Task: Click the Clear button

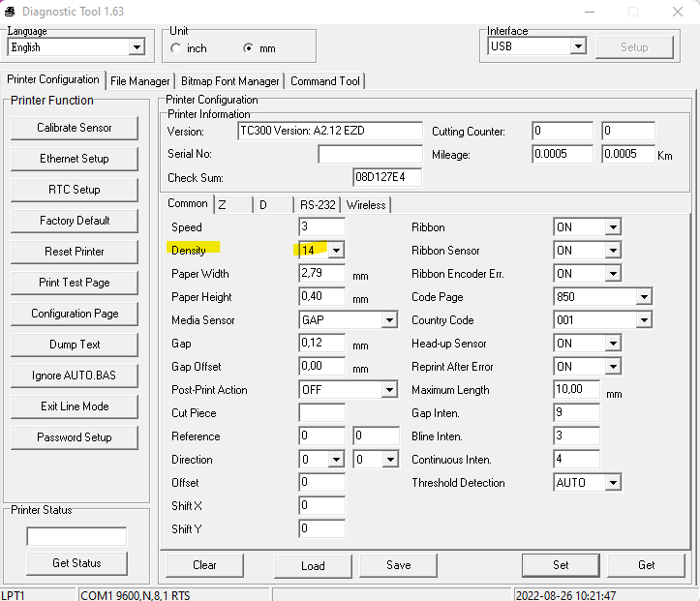Action: tap(205, 565)
